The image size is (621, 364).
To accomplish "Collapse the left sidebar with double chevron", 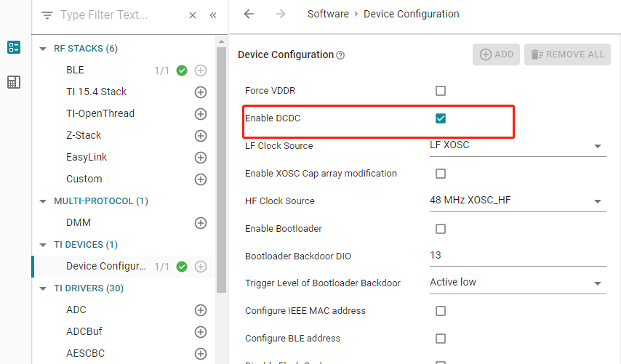I will 213,15.
